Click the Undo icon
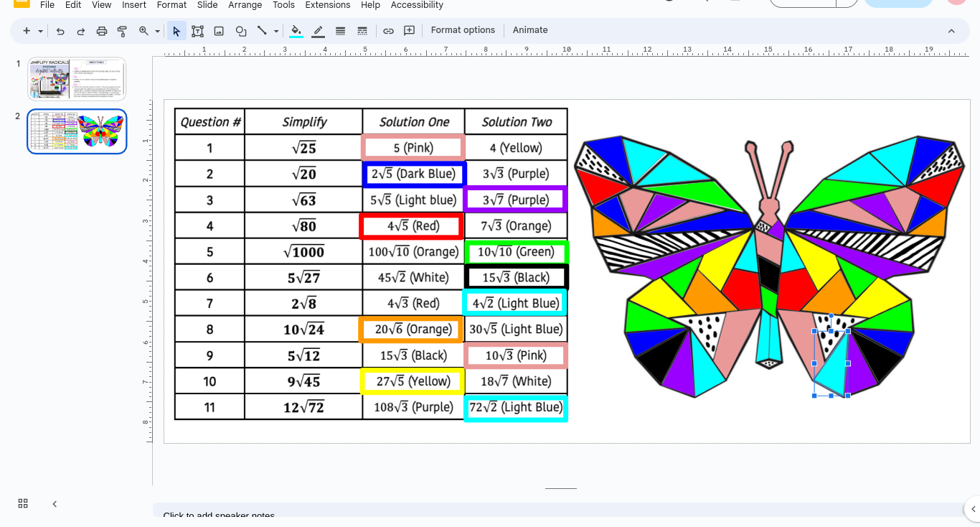980x527 pixels. coord(60,31)
